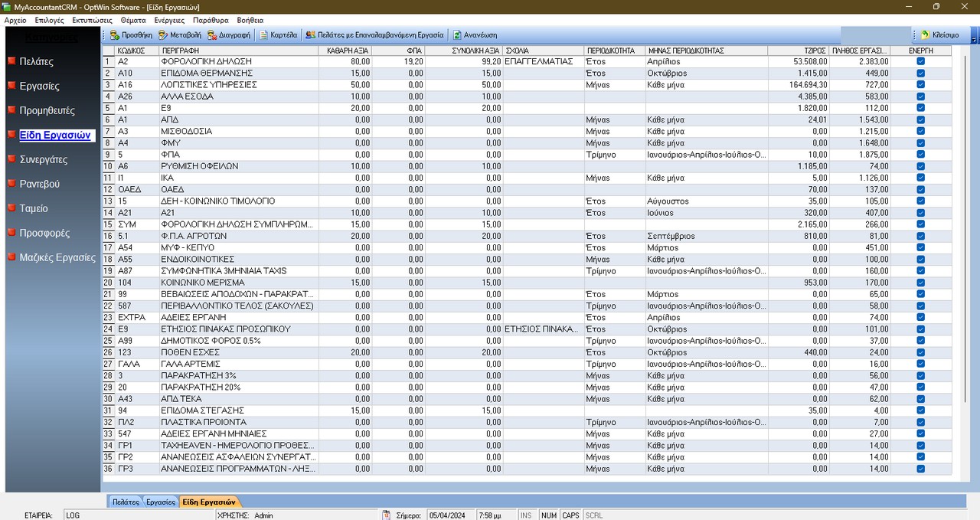Toggle ΕΝΕΡΓΗ checkbox for ΕΠΙΔΟΜΑ ΣΤΕΓΑΣΗΣ row
The width and height of the screenshot is (980, 520).
[920, 410]
